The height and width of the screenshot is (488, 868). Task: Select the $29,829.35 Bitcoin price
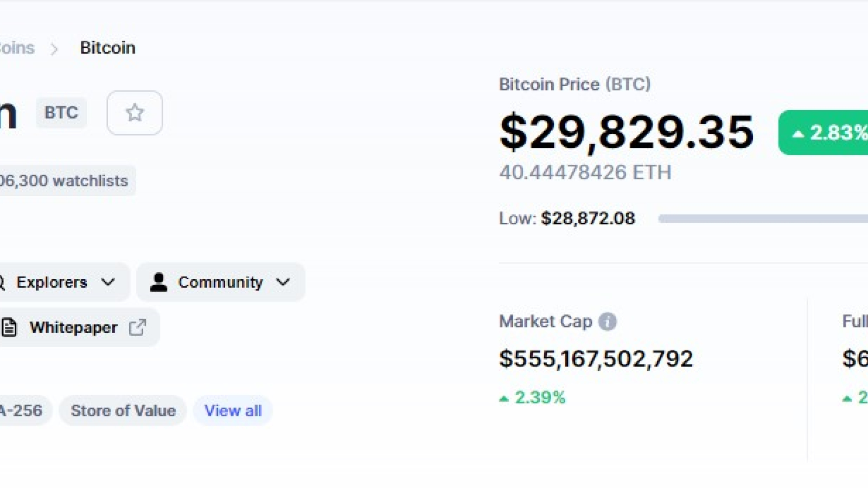pos(627,132)
